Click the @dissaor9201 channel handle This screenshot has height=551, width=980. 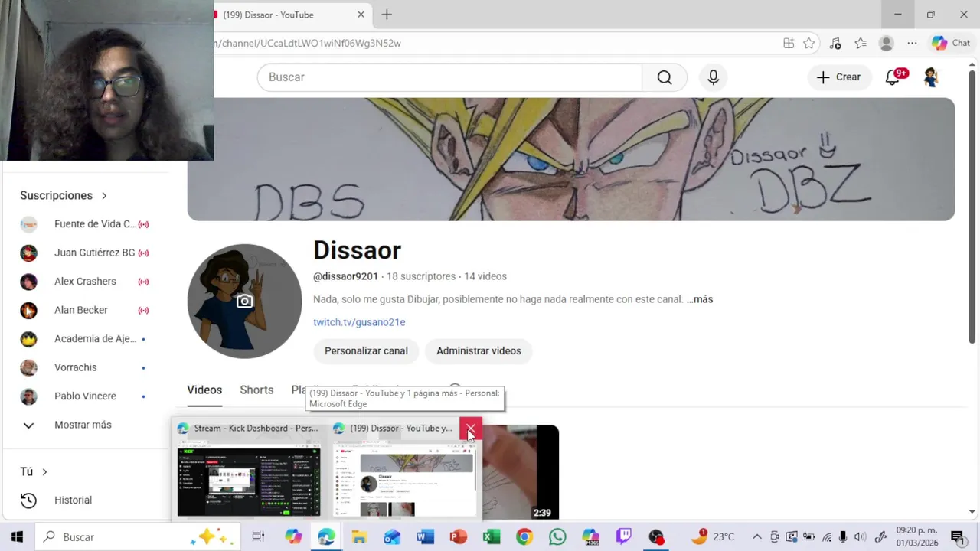(x=345, y=276)
